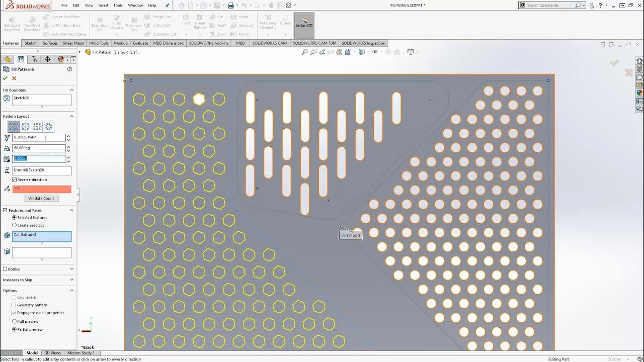Expand the Bodies section
The width and height of the screenshot is (644, 362).
38,269
